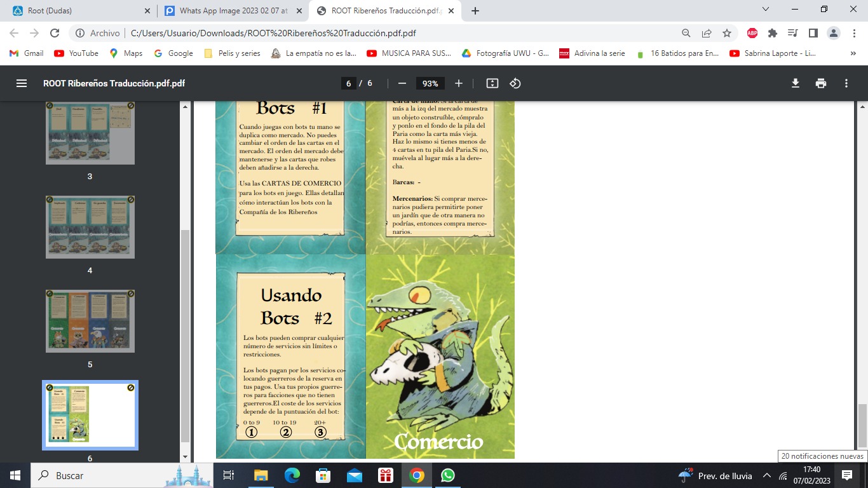Reload the current page
The height and width of the screenshot is (488, 868).
click(55, 33)
